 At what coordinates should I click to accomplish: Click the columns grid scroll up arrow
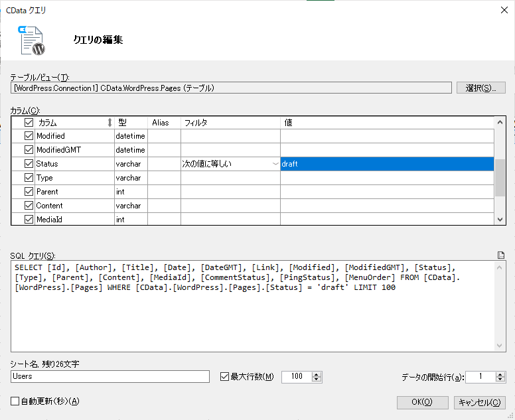point(500,122)
